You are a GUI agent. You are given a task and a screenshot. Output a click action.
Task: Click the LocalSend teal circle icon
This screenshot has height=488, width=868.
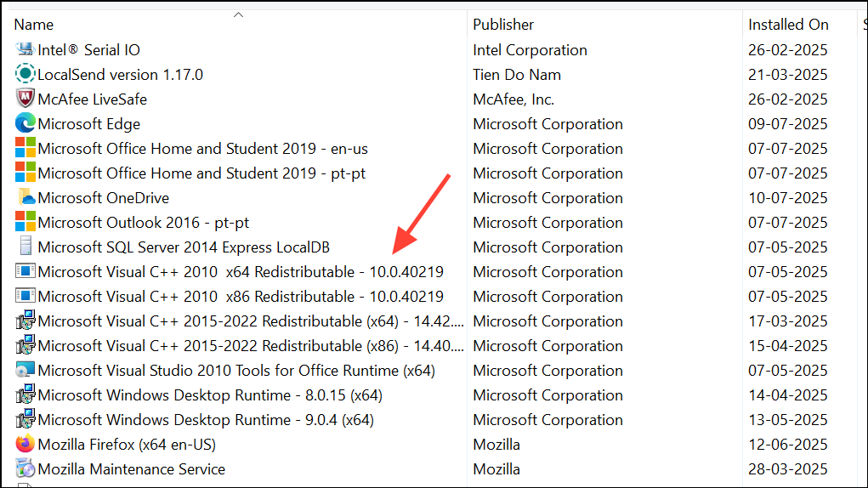coord(25,74)
